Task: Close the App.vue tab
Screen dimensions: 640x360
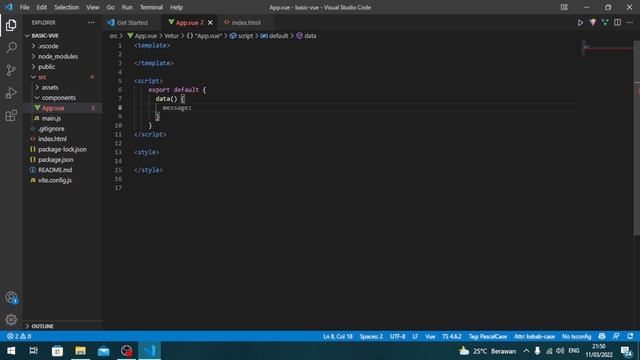Action: point(210,23)
